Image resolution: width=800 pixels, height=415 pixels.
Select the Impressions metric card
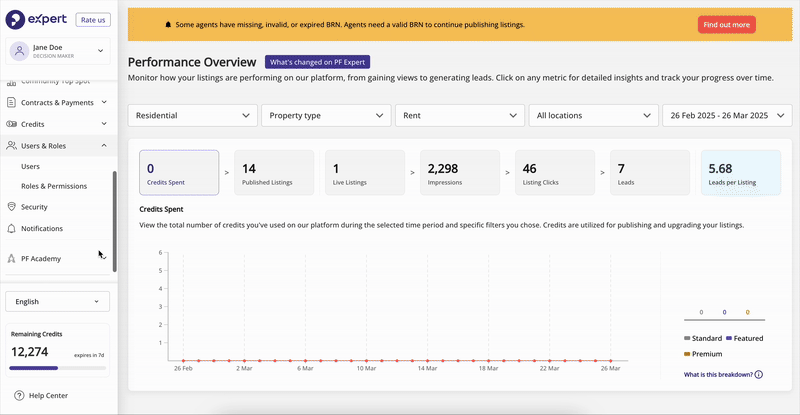point(460,173)
